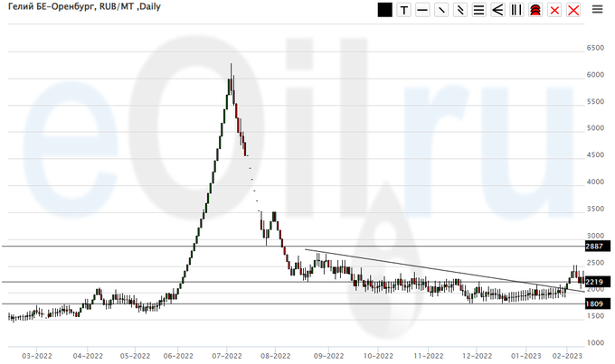Select the horizontal line drawing tool
Screen dimensions: 615x364
click(422, 10)
